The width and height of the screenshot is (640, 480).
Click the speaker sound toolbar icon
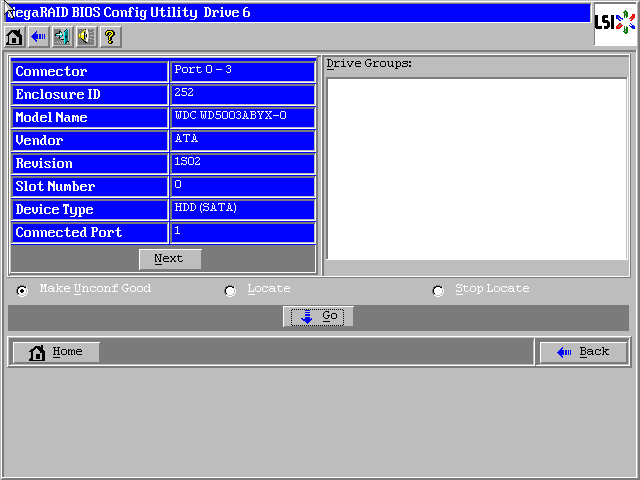(x=87, y=37)
